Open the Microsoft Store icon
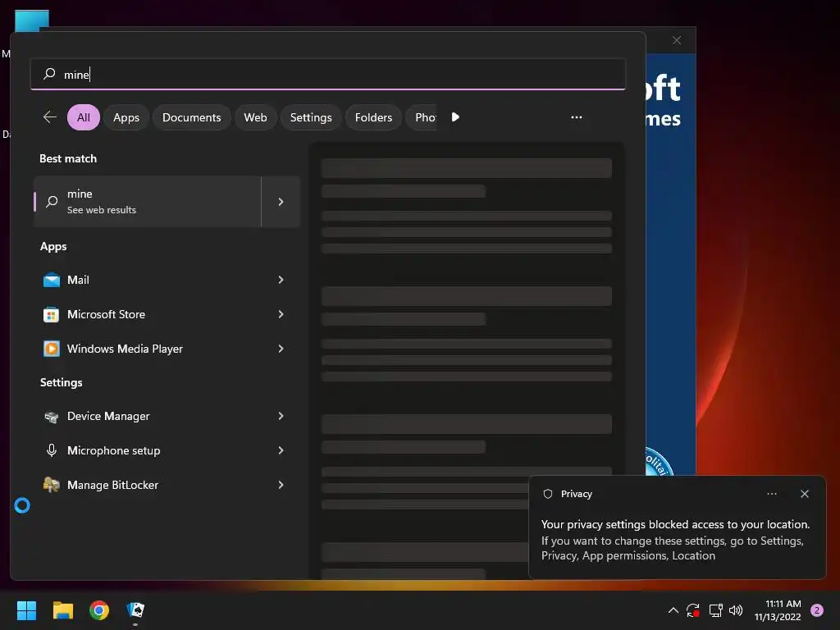 click(x=52, y=314)
